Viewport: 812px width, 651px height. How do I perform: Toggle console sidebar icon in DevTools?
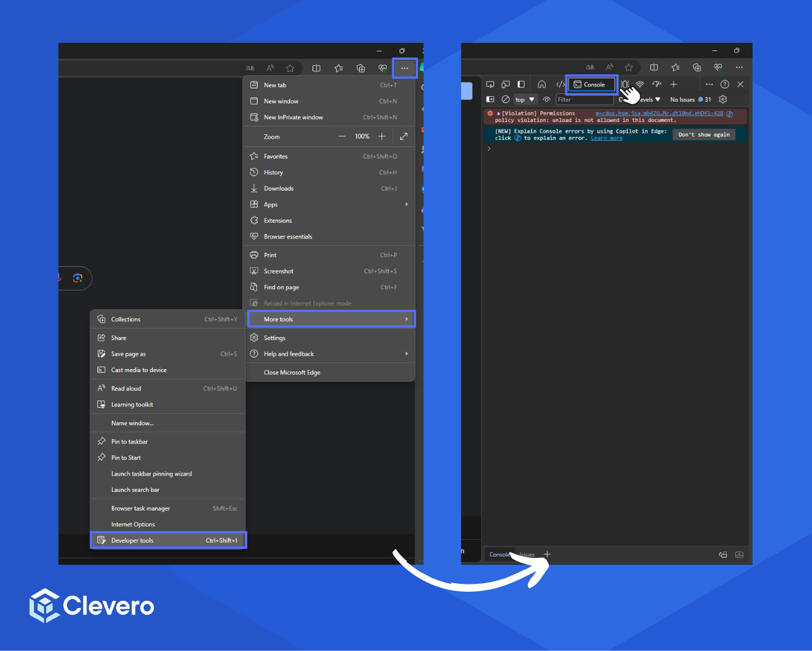pyautogui.click(x=490, y=99)
